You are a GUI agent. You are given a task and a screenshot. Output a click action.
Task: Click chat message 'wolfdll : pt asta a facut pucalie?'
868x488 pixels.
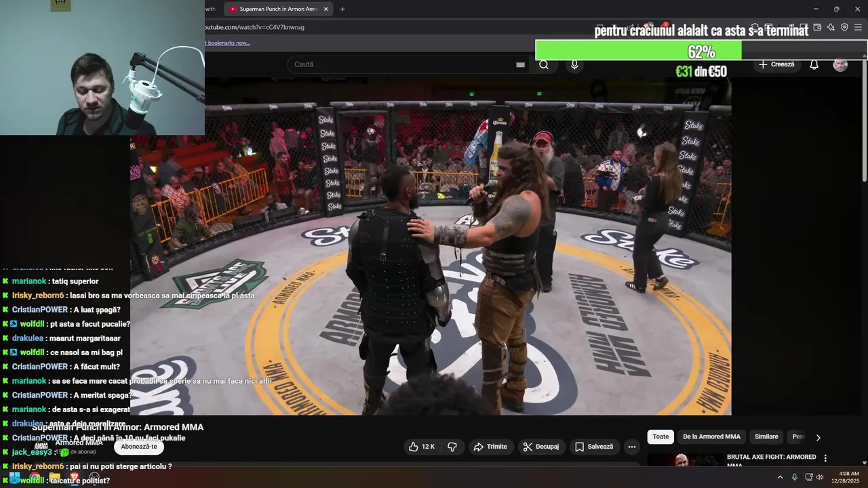75,324
